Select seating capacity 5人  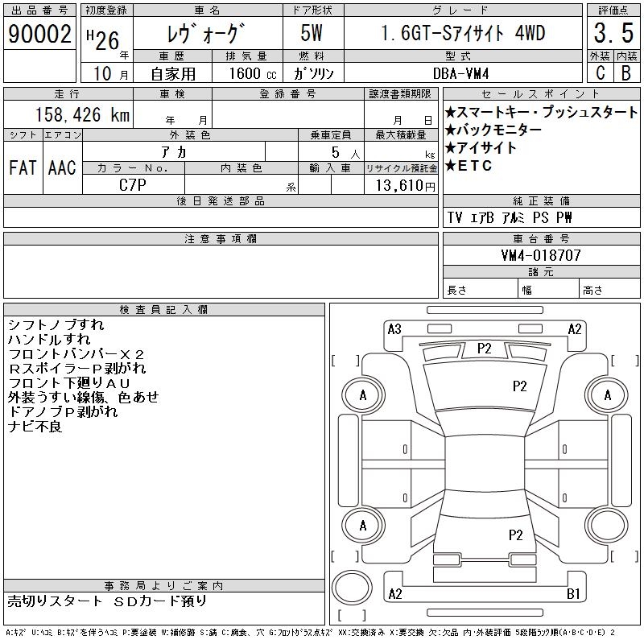point(345,153)
